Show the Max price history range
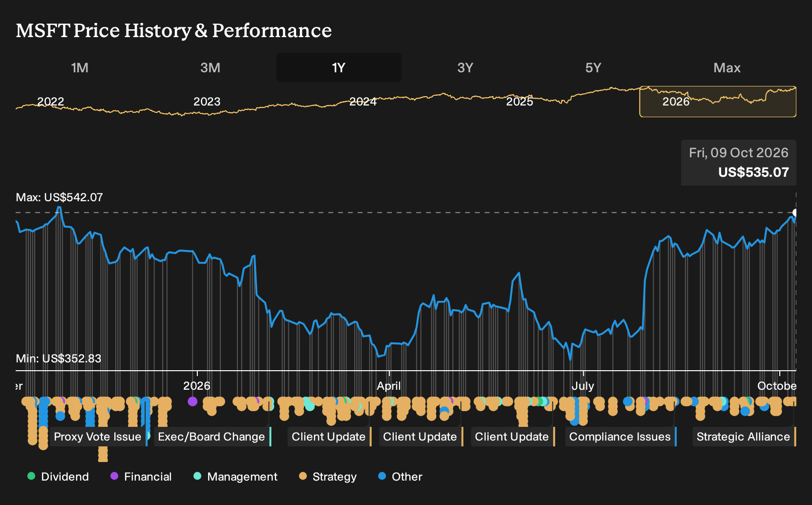This screenshot has height=505, width=812. tap(727, 67)
